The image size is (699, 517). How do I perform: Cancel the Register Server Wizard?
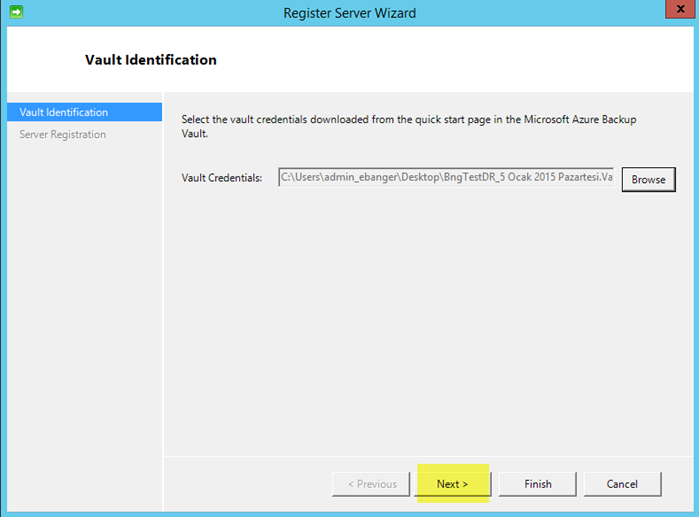[622, 484]
